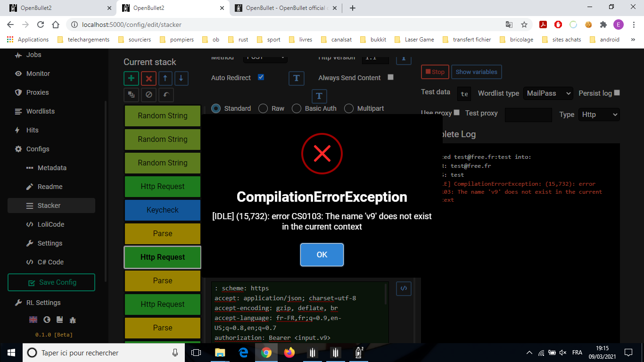Add a new block with the green plus
Image resolution: width=644 pixels, height=362 pixels.
[x=131, y=79]
